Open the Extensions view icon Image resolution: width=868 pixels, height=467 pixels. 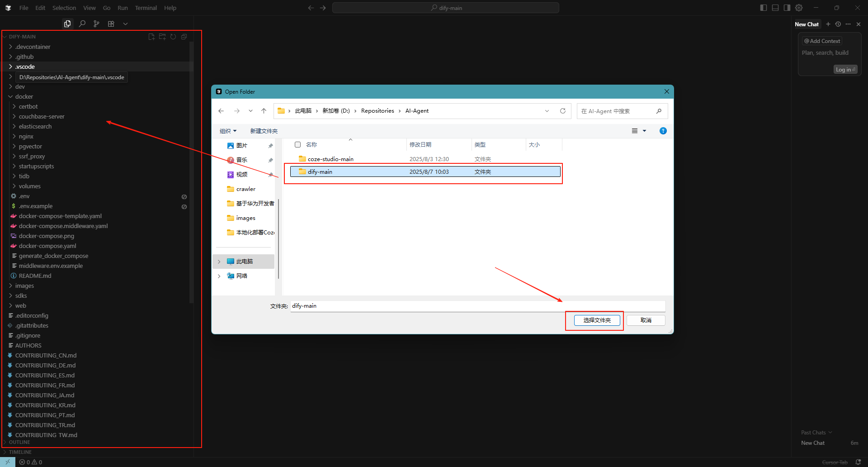click(x=111, y=24)
